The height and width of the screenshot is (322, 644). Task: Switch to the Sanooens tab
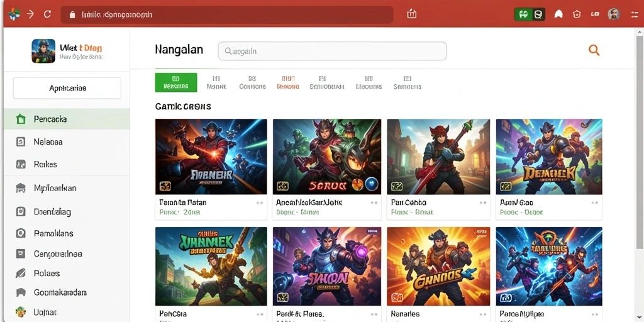(407, 82)
